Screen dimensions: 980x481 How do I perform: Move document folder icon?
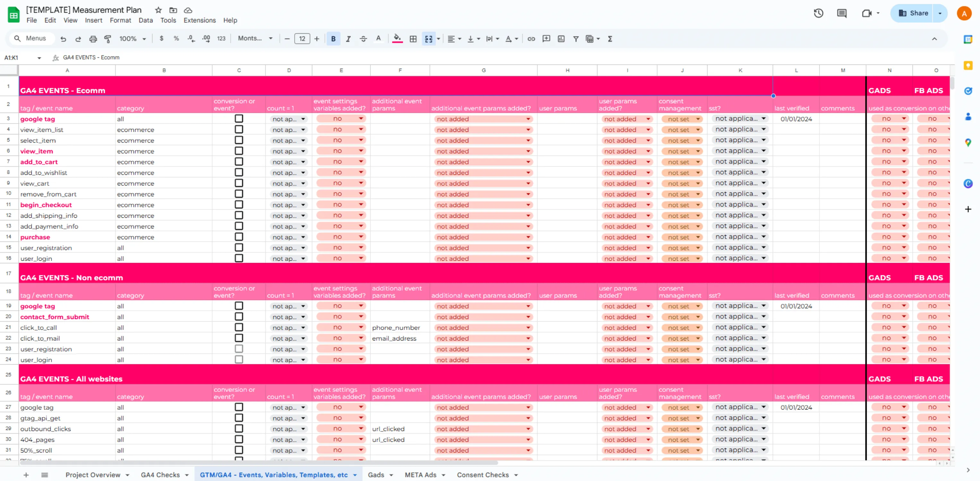(173, 10)
